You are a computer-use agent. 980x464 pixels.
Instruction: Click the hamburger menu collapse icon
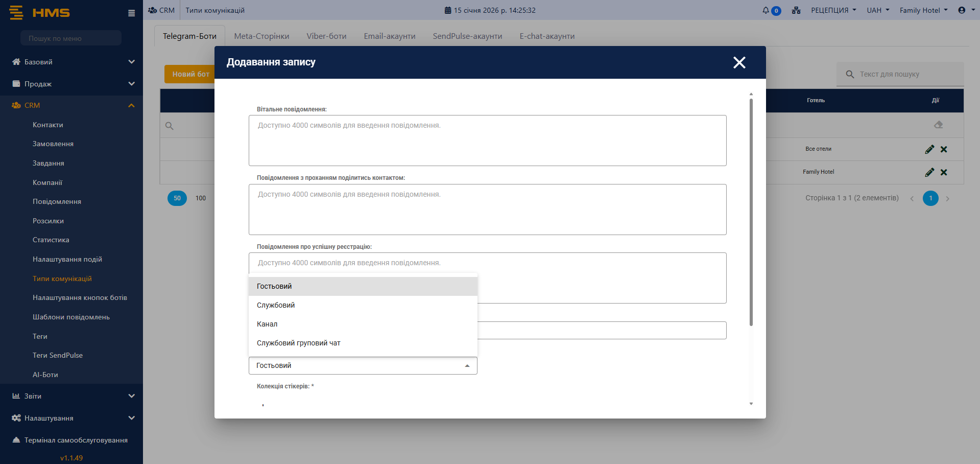(131, 13)
